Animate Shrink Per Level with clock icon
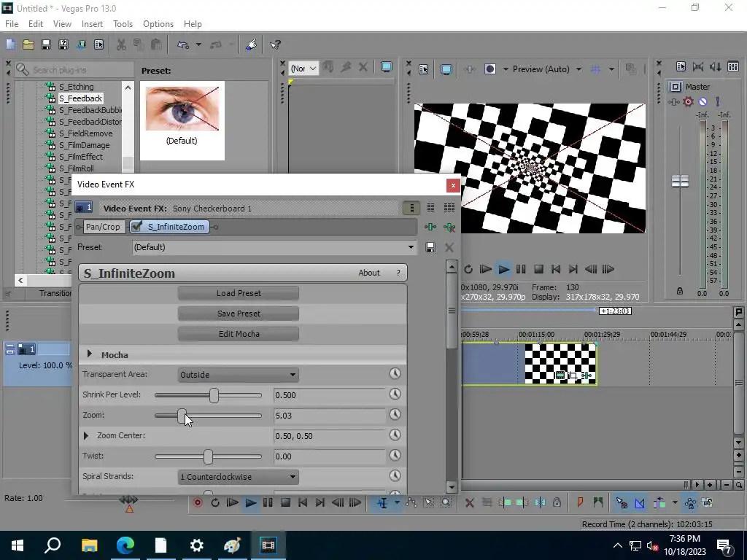747x560 pixels. click(395, 394)
